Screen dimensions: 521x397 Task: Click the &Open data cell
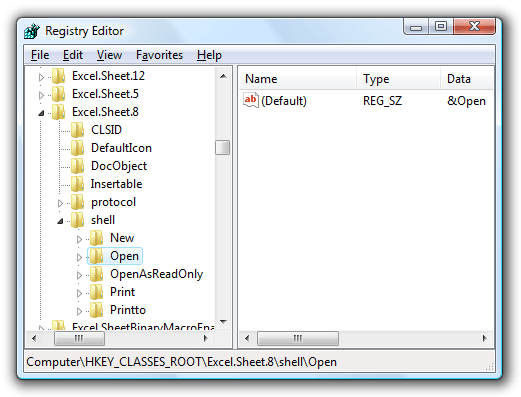466,101
